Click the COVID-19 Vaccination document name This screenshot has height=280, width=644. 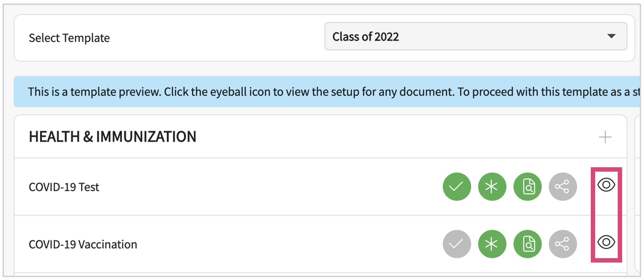(x=83, y=244)
